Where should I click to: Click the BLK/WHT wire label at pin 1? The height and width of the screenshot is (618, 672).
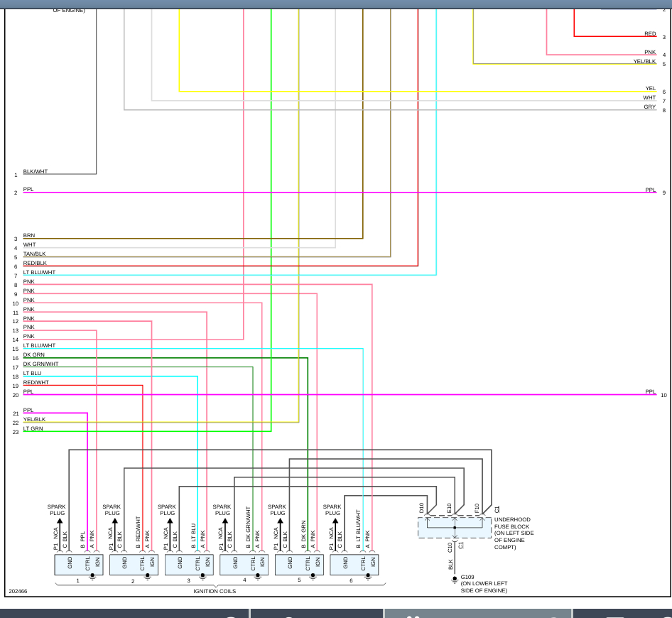point(35,171)
